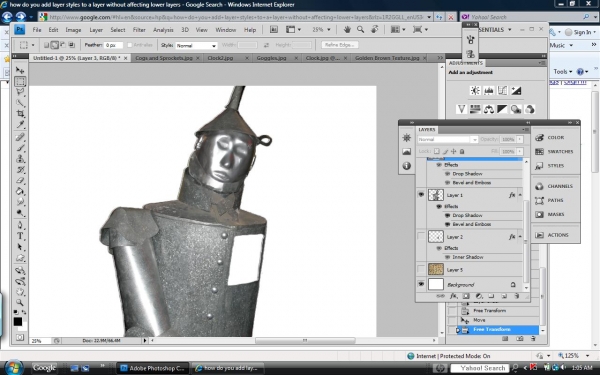Click the foreground color swatch

point(18,321)
